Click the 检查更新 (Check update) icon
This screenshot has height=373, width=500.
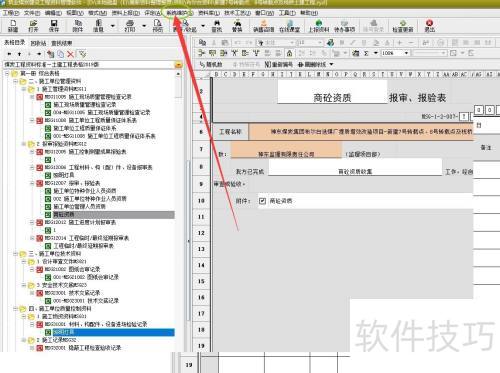pyautogui.click(x=403, y=26)
